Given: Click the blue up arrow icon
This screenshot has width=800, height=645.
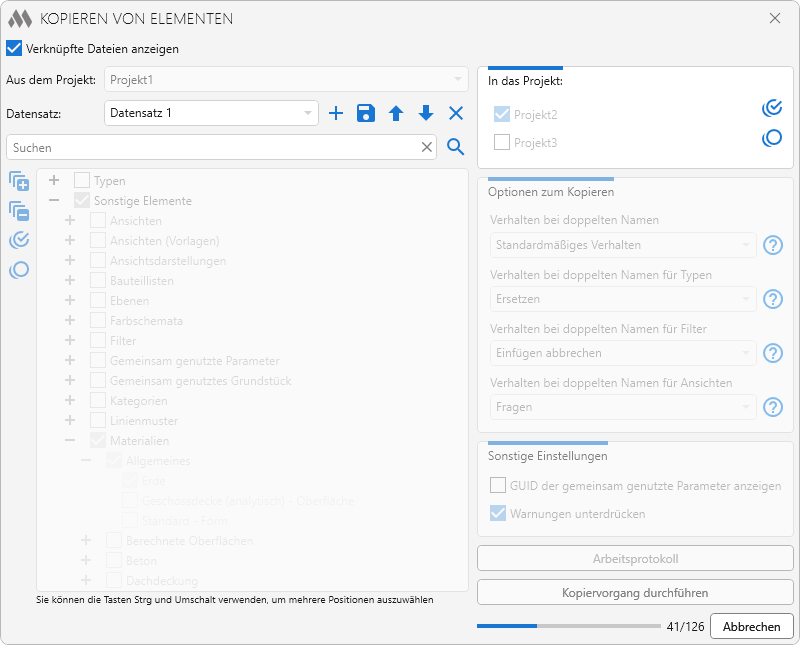Looking at the screenshot, I should (x=396, y=114).
